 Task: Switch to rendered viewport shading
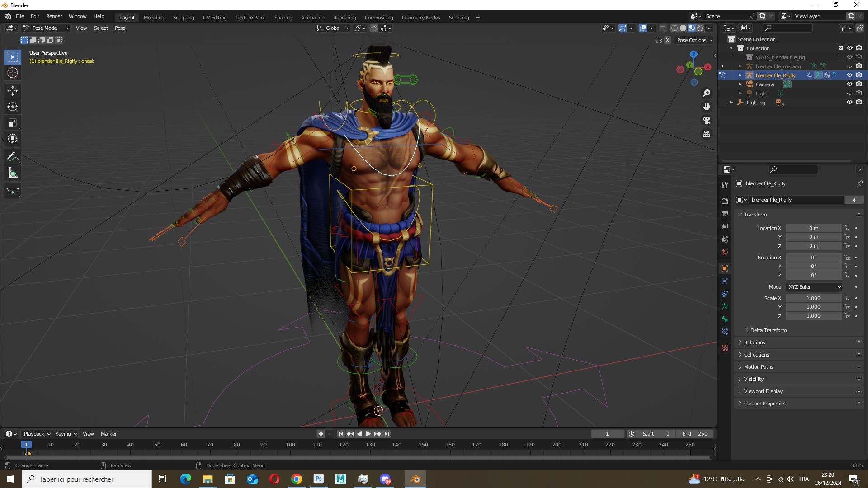pyautogui.click(x=700, y=28)
